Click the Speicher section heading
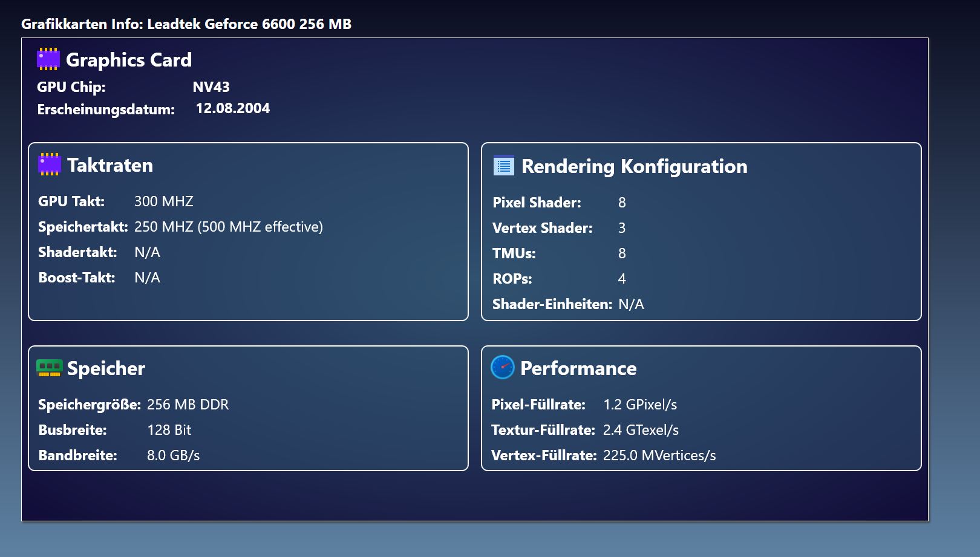 106,368
